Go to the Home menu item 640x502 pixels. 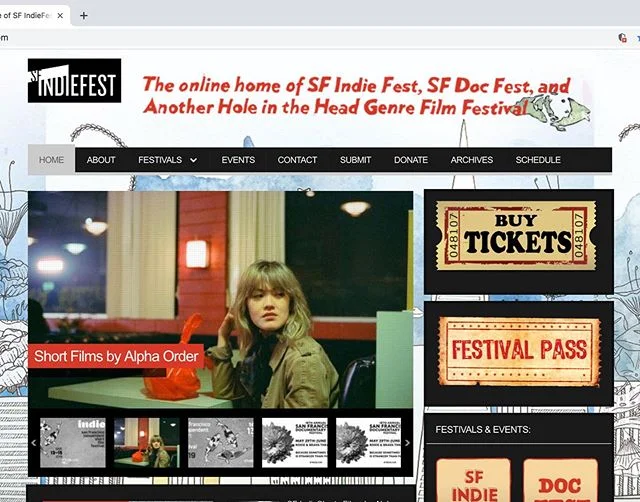click(x=51, y=160)
